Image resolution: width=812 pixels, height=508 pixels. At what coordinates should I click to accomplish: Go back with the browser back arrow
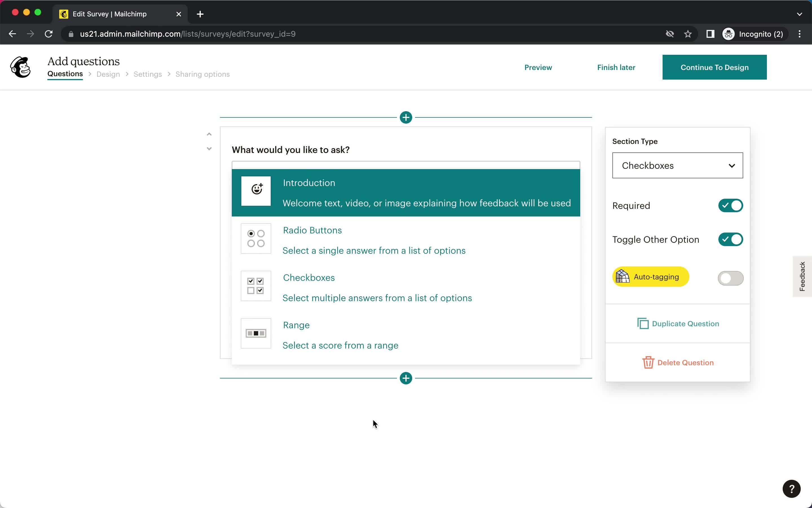pos(12,34)
